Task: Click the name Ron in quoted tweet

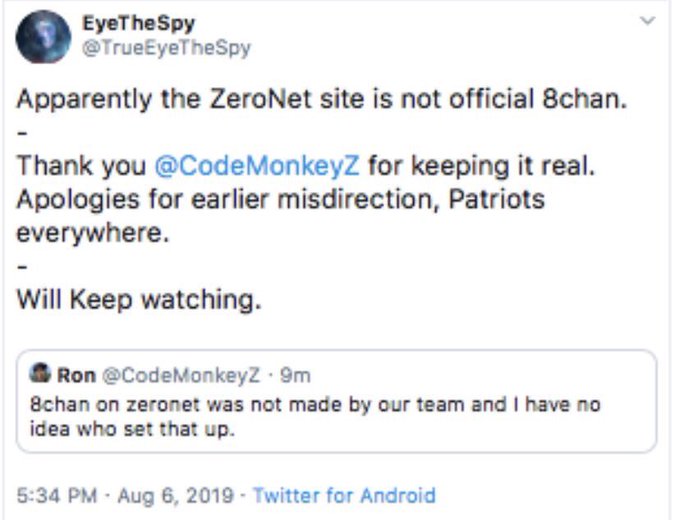Action: click(x=76, y=375)
